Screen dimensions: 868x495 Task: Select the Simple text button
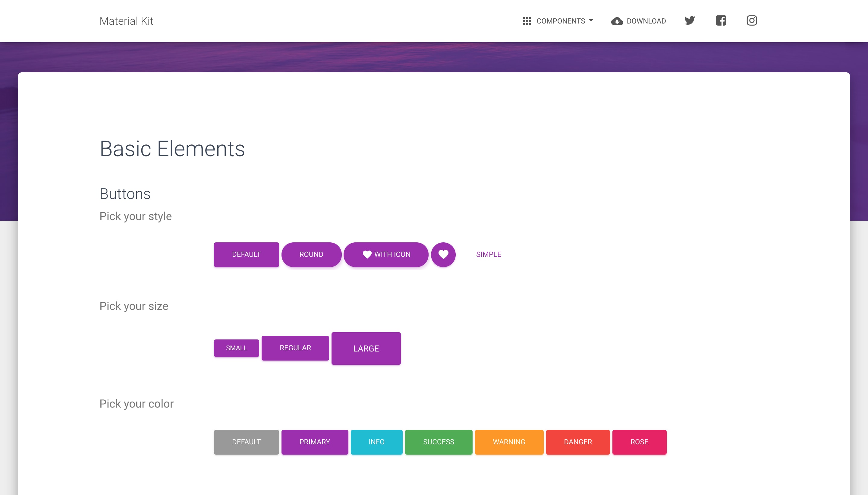point(488,254)
